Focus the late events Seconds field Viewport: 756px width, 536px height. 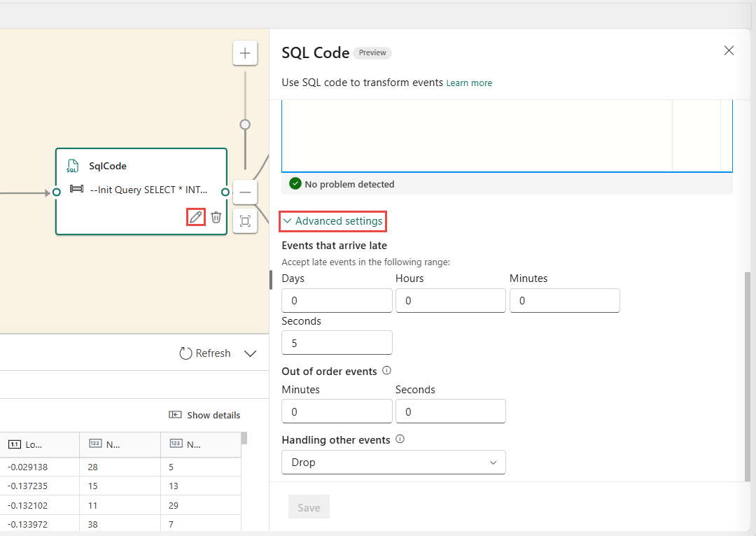(x=337, y=343)
